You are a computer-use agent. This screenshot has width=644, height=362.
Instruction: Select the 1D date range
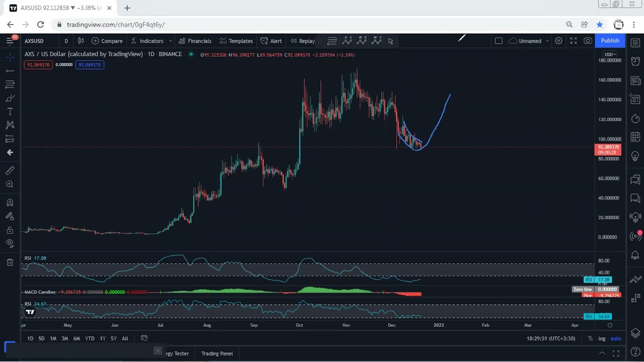point(30,338)
